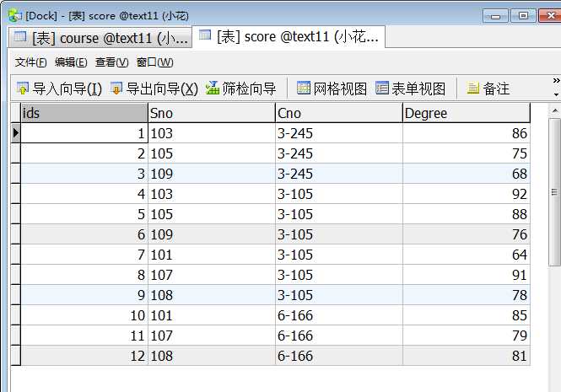Click the Degree cell with value 88
Viewport: 561px width, 392px height.
tap(467, 214)
